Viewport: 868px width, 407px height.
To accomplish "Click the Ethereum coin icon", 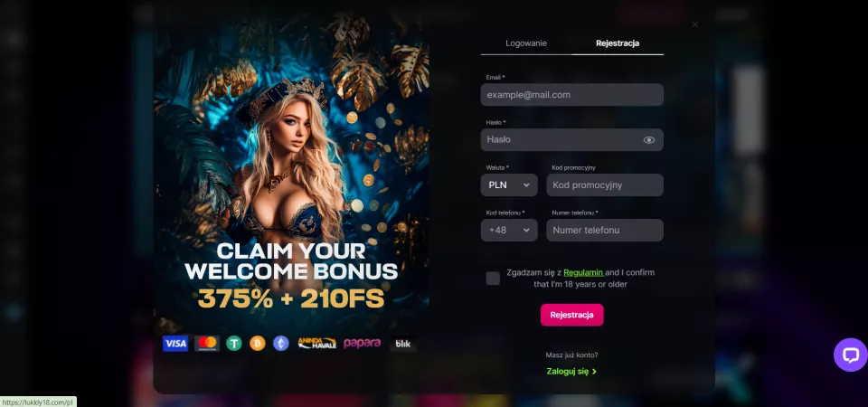I will (x=280, y=344).
